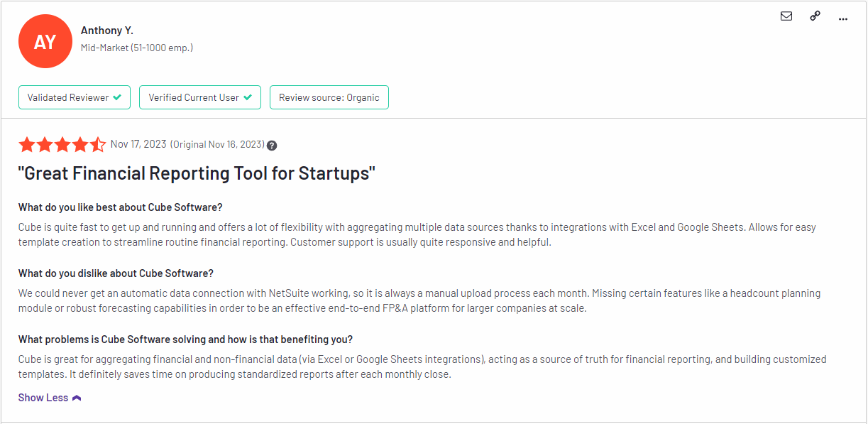Screen dimensions: 868x424
Task: Click the Verified Current User checkmark
Action: click(248, 97)
